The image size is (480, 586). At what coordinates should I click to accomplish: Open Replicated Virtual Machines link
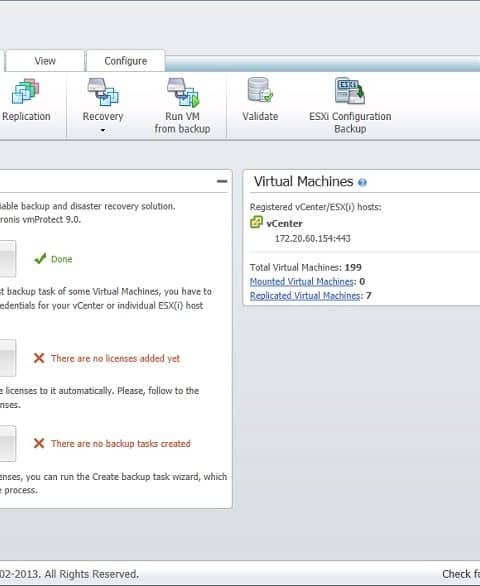[305, 296]
